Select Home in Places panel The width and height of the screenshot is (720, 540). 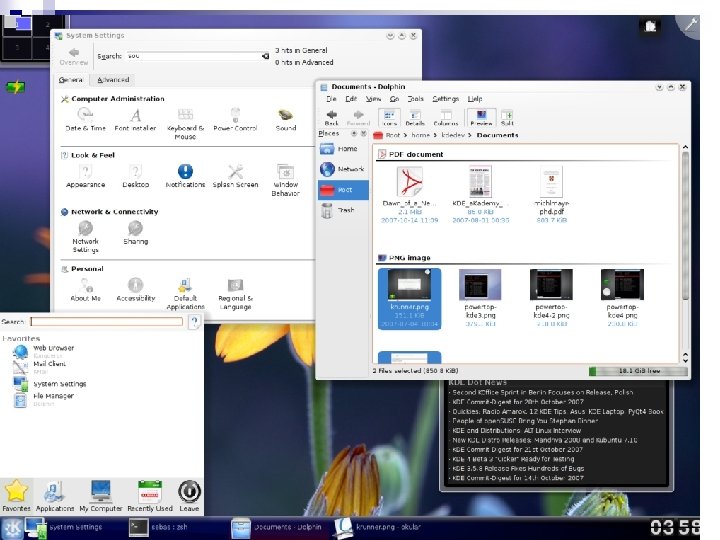(343, 149)
